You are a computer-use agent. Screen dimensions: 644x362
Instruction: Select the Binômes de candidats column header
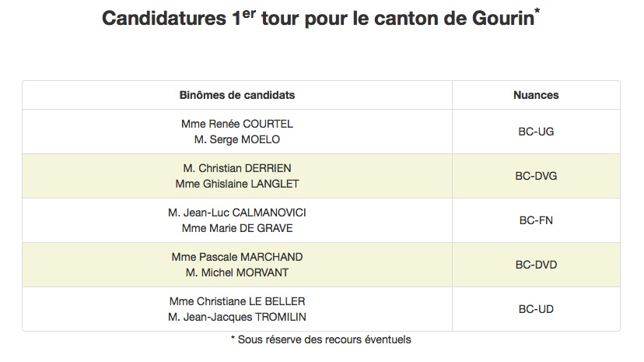coord(237,95)
